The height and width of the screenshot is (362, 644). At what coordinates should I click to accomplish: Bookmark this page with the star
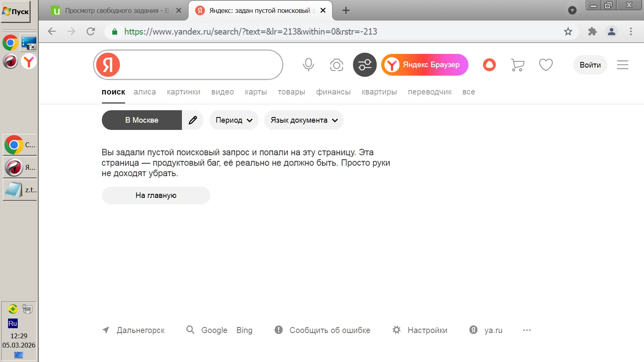[x=568, y=31]
